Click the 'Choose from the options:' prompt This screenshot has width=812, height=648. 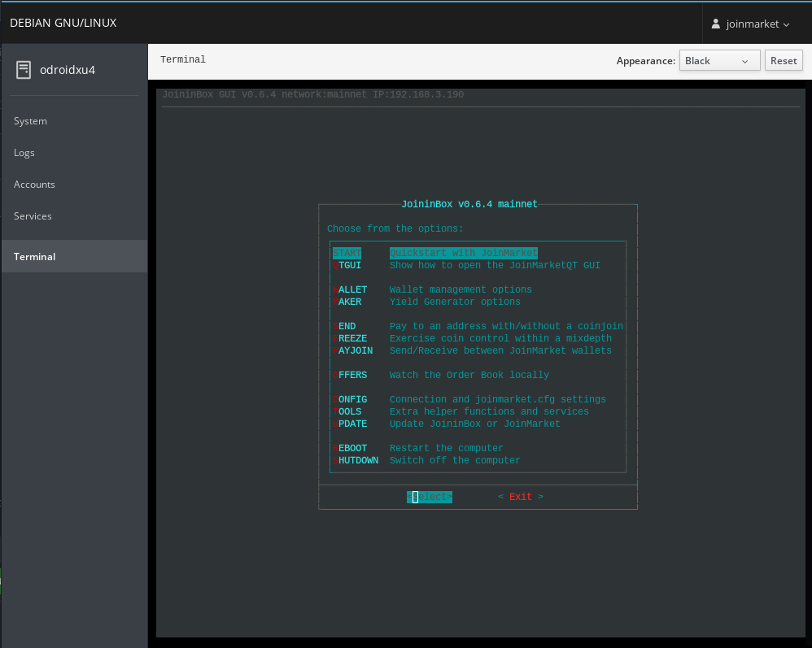(395, 228)
